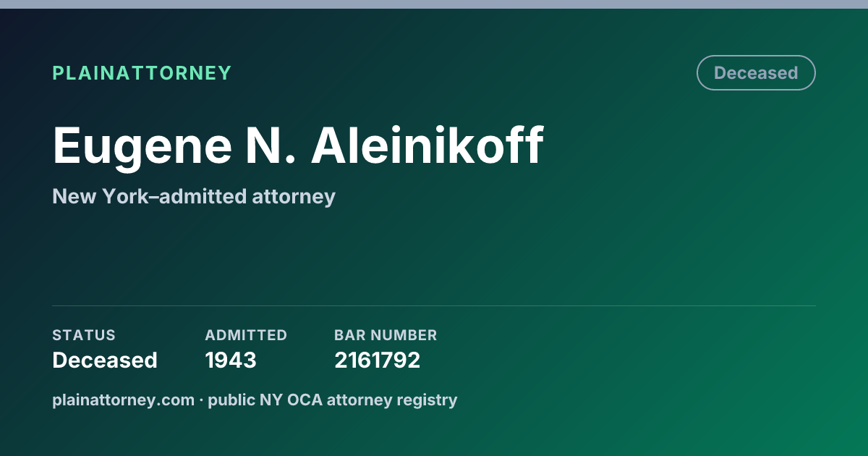Screen dimensions: 868x456
Task: Click the surname Aleinikoff in heading
Action: pyautogui.click(x=427, y=146)
